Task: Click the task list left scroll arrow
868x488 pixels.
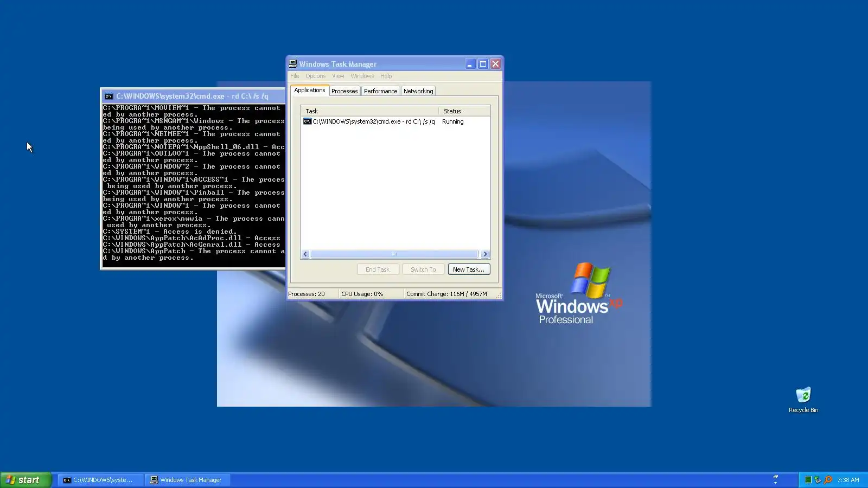Action: [x=305, y=254]
